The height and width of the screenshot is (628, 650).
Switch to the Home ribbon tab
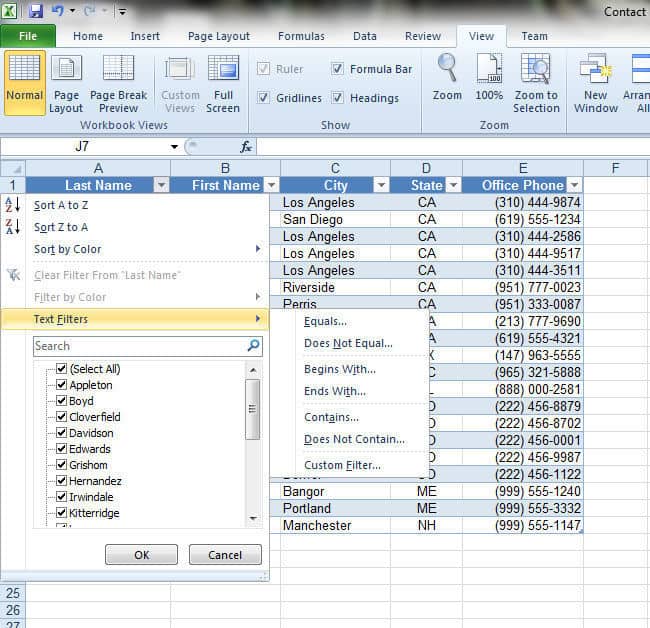88,36
